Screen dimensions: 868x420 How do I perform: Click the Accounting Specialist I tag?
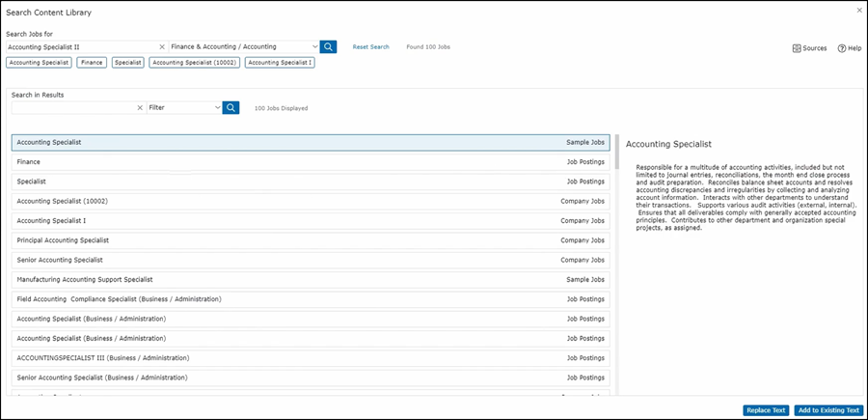coord(279,63)
